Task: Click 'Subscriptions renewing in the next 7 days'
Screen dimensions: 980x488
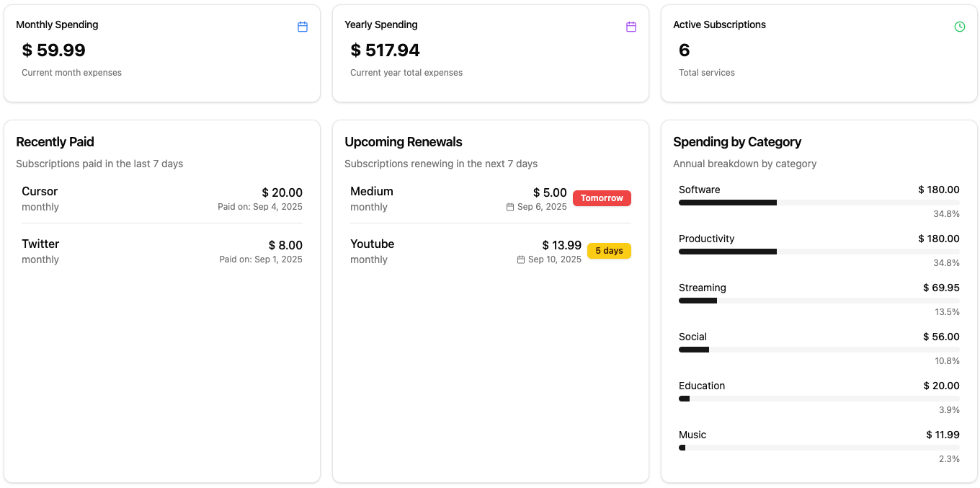Action: [x=441, y=164]
